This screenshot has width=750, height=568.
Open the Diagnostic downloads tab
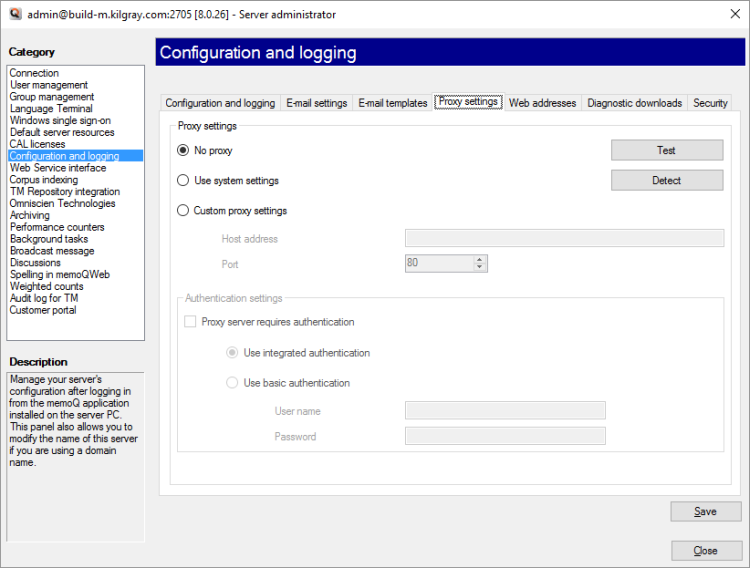tap(634, 103)
